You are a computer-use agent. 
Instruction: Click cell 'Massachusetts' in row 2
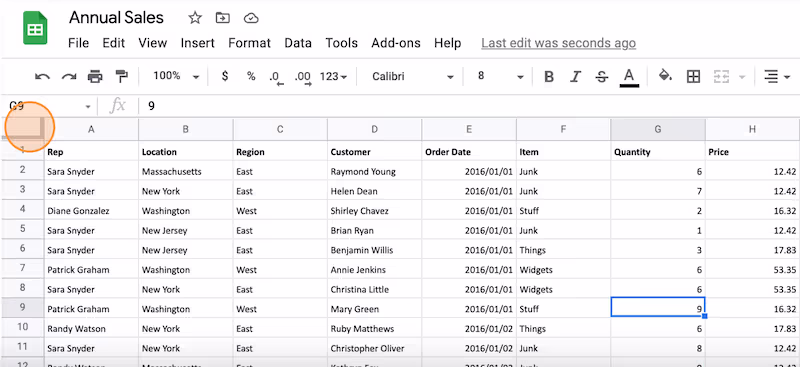pyautogui.click(x=186, y=172)
